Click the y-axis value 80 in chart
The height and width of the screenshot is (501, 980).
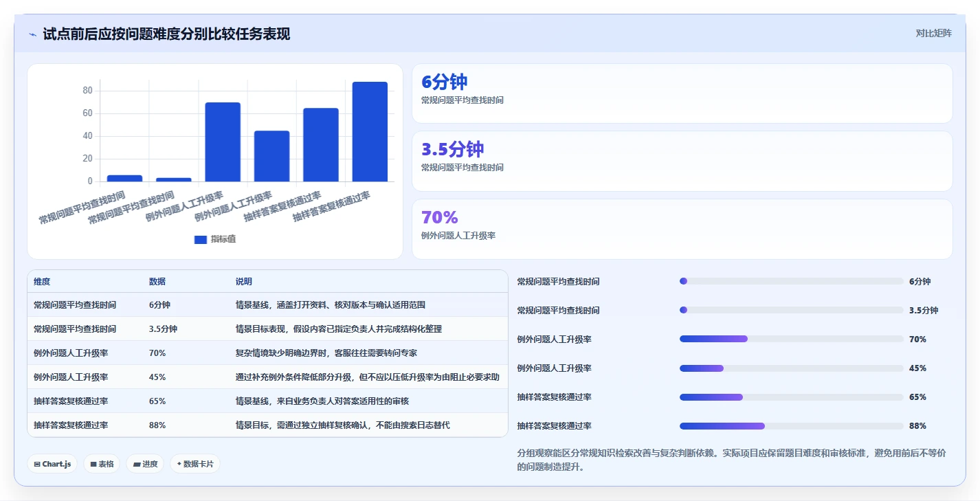(87, 91)
